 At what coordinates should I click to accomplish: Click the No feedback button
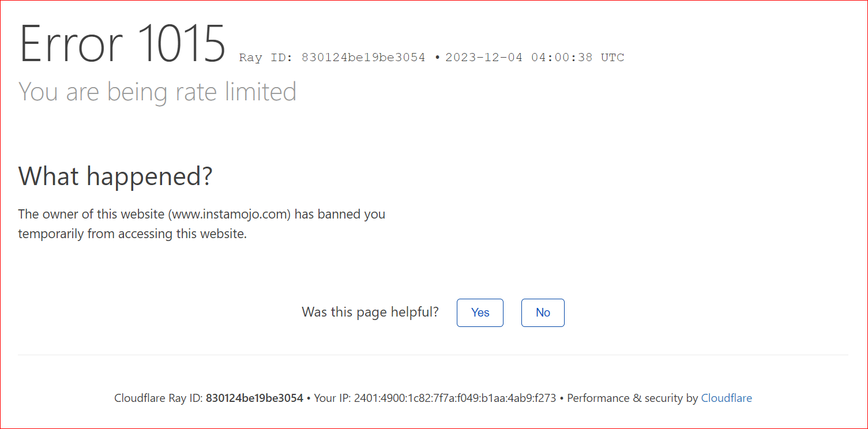tap(543, 313)
